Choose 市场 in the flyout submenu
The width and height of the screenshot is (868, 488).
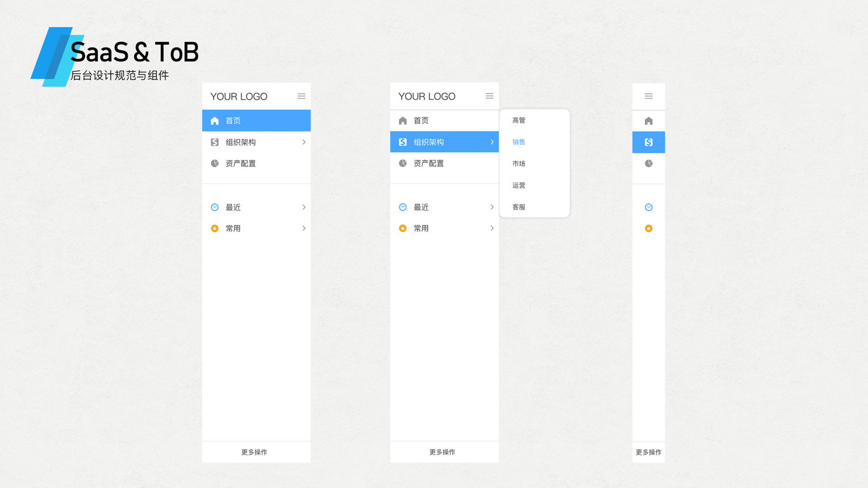point(519,164)
